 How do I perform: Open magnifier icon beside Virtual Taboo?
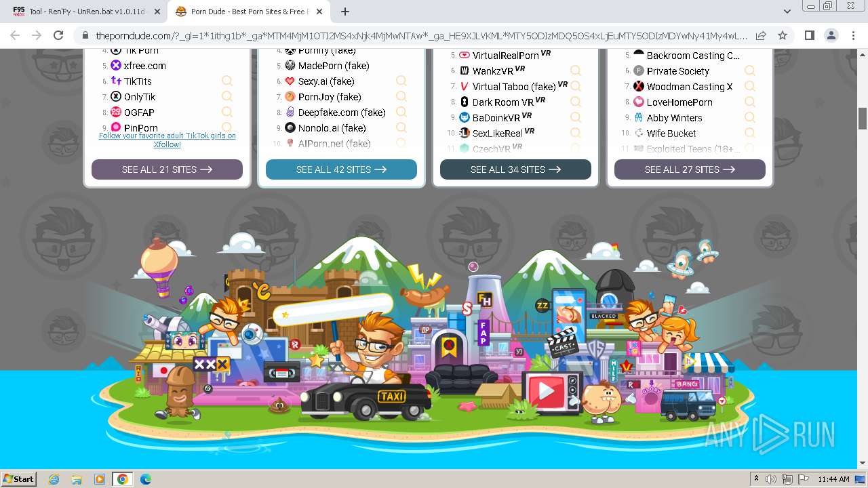(576, 86)
